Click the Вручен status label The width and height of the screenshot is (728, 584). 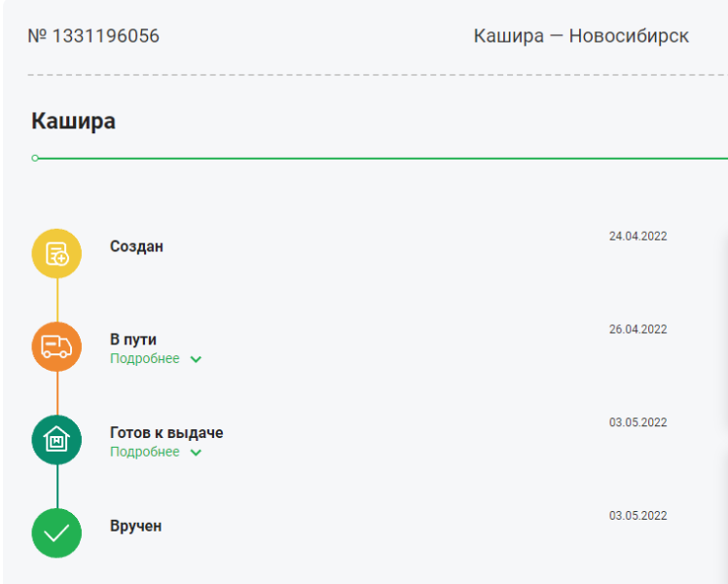[x=135, y=526]
